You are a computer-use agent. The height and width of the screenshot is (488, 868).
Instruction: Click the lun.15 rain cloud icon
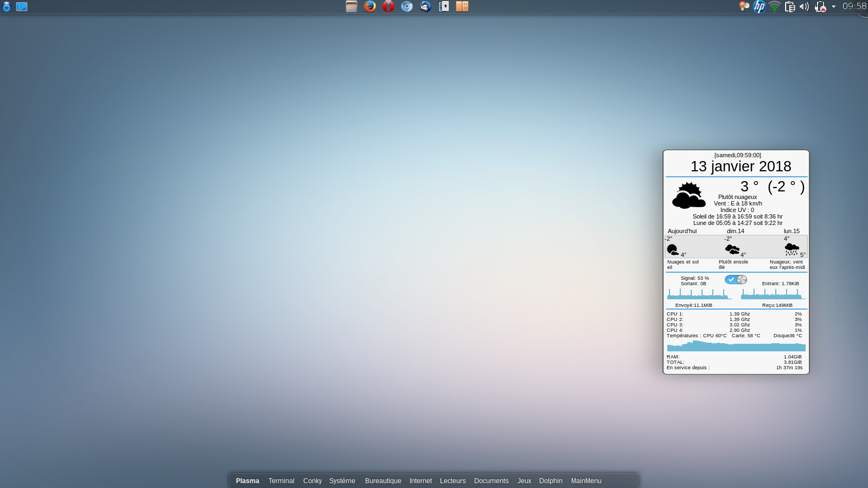point(792,249)
